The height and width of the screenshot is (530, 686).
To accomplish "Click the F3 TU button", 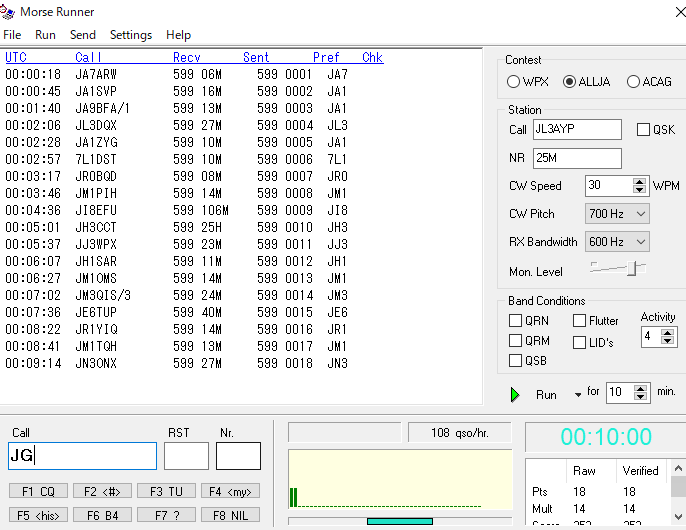I will (x=166, y=491).
